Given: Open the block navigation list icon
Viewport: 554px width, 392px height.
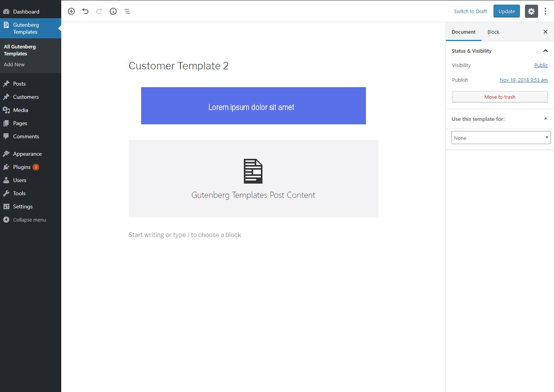Looking at the screenshot, I should [127, 11].
